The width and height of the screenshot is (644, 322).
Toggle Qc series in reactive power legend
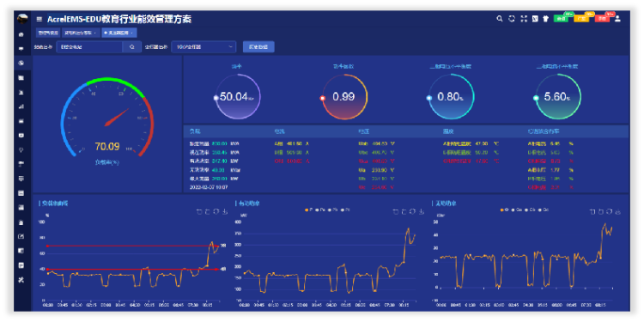(544, 210)
